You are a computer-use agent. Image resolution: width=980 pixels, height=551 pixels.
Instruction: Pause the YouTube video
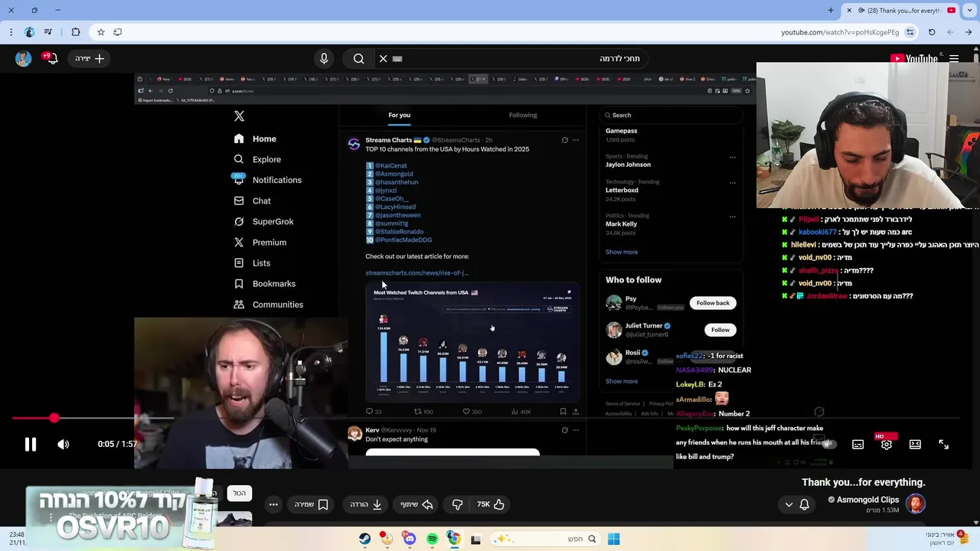click(x=30, y=445)
